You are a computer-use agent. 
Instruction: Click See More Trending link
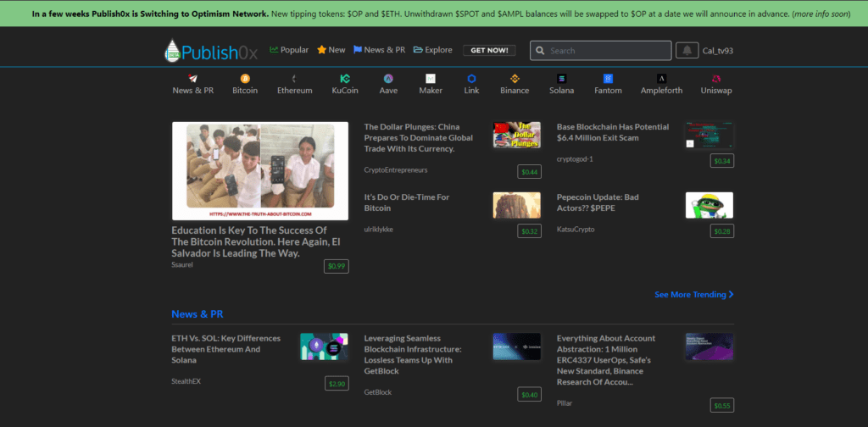694,294
